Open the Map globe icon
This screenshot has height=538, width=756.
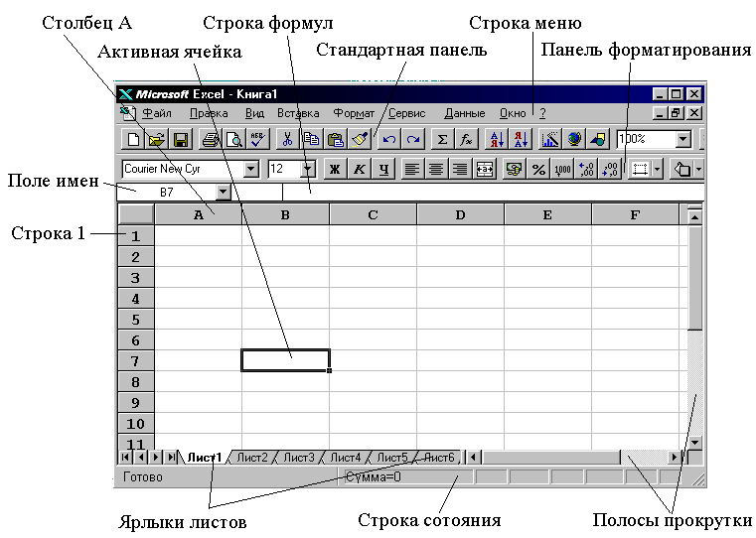tap(574, 140)
